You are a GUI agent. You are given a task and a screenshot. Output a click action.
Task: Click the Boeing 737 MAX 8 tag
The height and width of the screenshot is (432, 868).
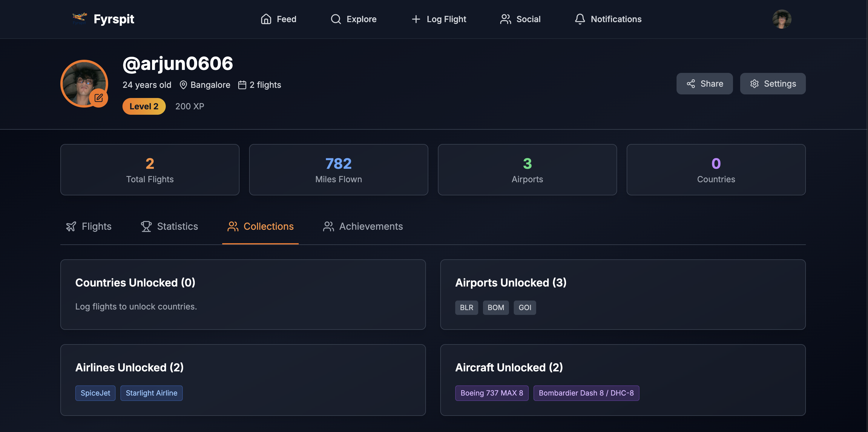pos(491,393)
